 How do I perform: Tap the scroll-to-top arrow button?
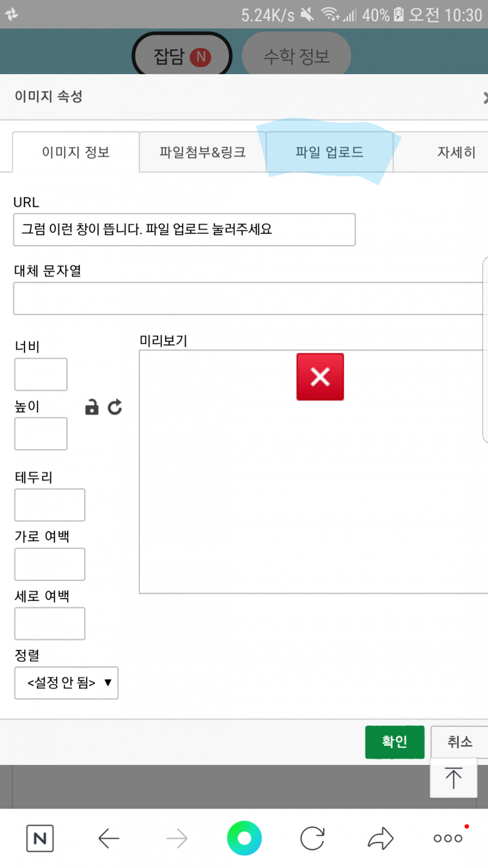tap(453, 778)
